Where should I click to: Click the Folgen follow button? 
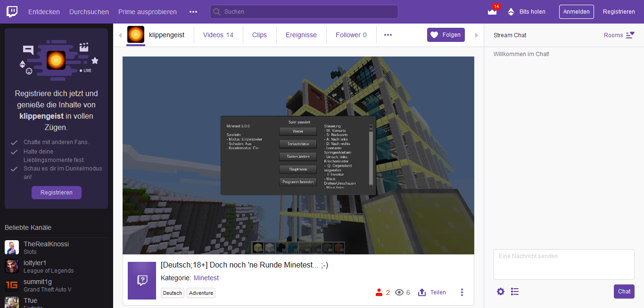[x=446, y=35]
